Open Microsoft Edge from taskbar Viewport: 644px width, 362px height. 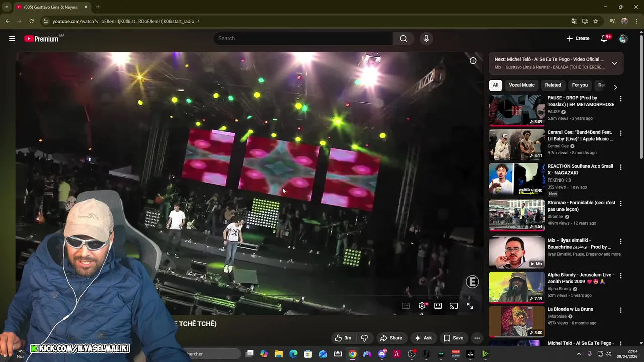293,354
